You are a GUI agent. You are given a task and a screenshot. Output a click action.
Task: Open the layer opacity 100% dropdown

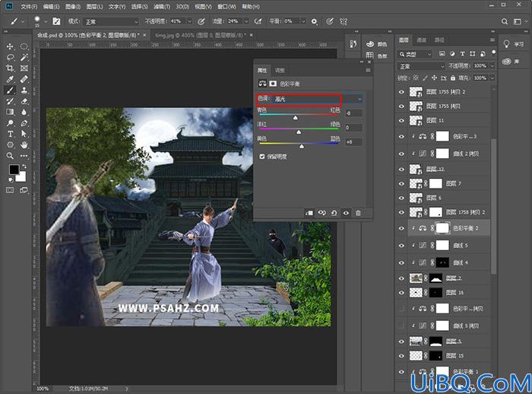[492, 66]
